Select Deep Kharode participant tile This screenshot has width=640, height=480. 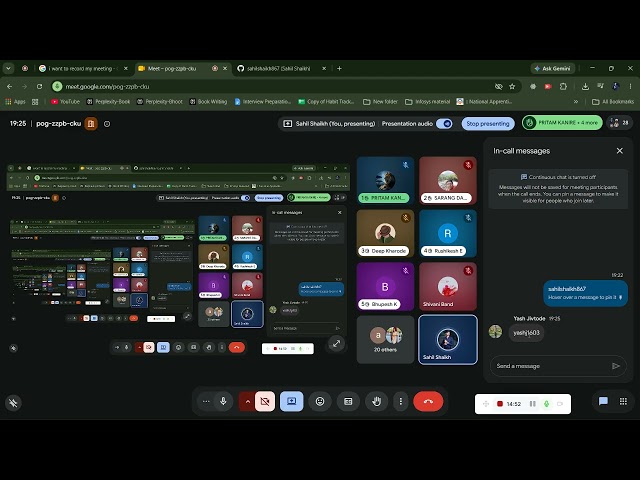coord(385,233)
